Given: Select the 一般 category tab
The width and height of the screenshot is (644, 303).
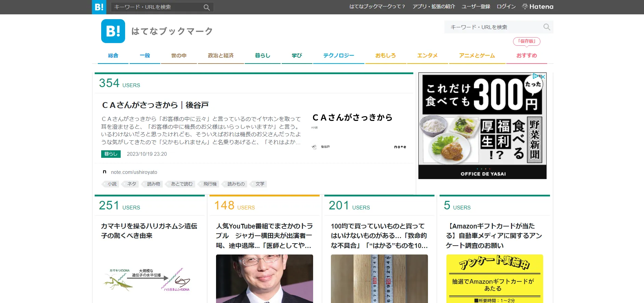Looking at the screenshot, I should tap(145, 55).
